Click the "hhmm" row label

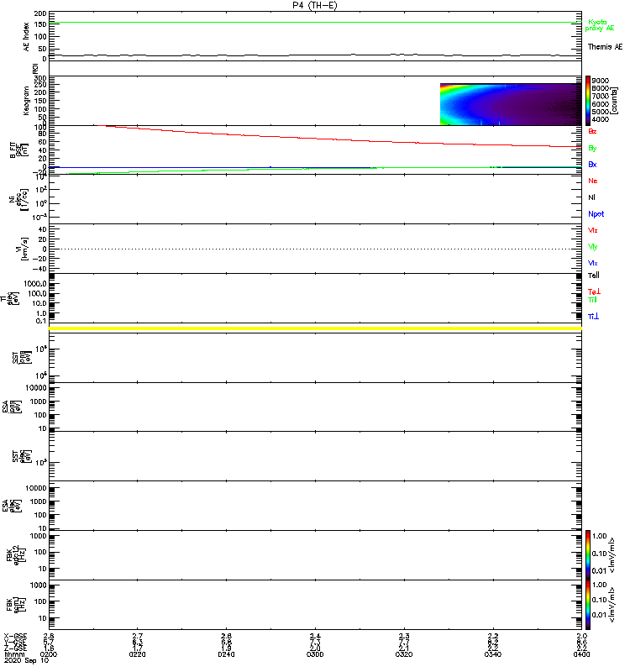pyautogui.click(x=14, y=654)
